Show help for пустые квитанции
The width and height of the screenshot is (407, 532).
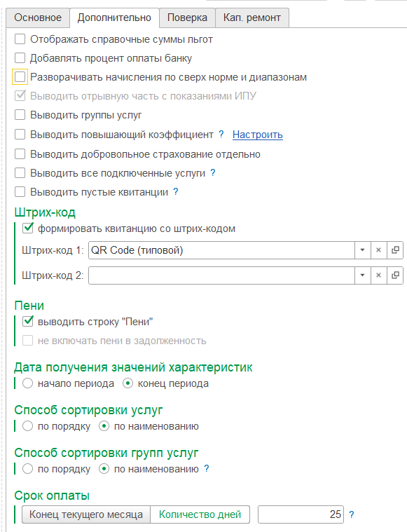click(x=176, y=192)
